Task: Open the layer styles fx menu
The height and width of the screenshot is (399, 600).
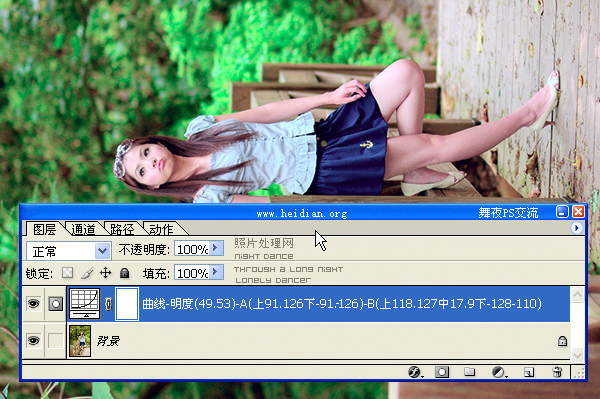Action: tap(415, 372)
